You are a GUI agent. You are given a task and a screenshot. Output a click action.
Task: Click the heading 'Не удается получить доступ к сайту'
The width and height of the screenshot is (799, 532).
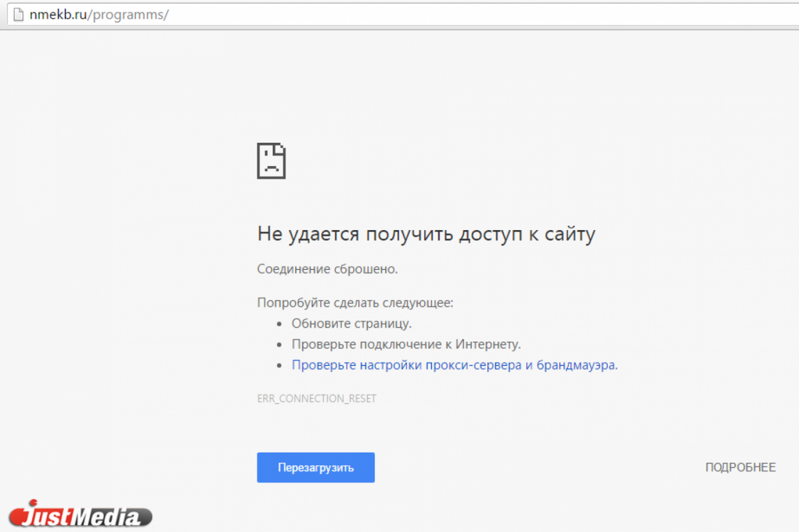(x=426, y=233)
